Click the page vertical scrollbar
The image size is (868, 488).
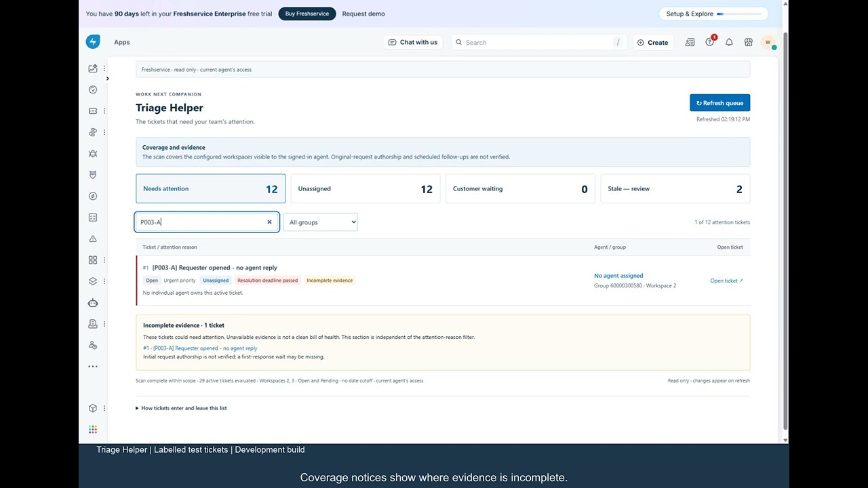[x=785, y=230]
